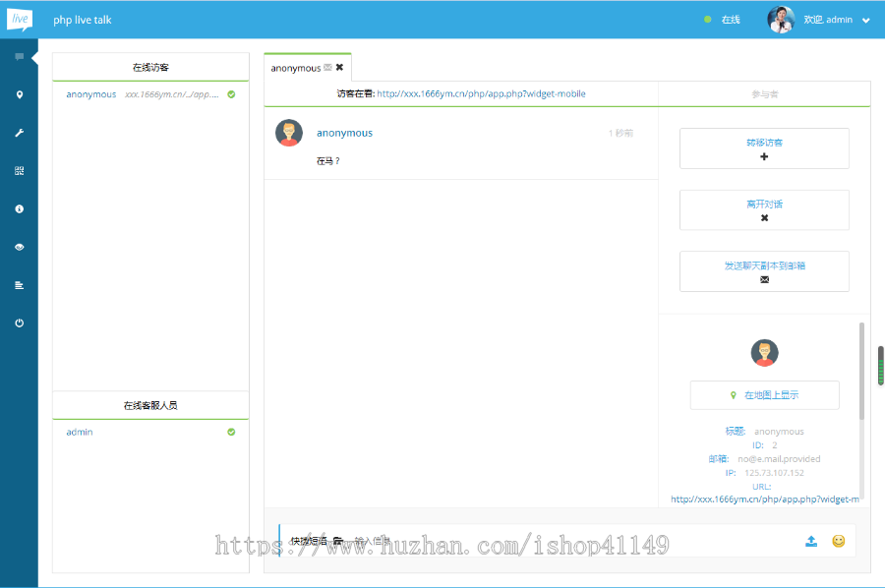Click the file upload icon in the message box
885x588 pixels.
click(811, 541)
